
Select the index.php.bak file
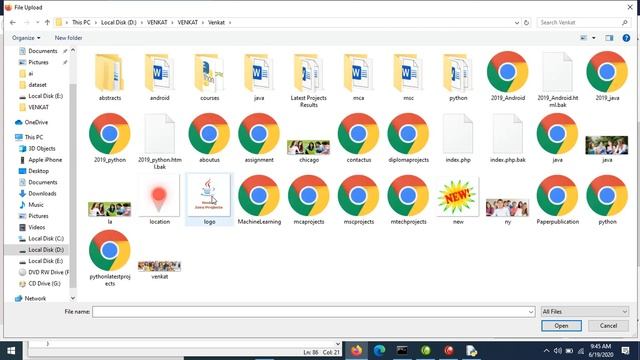coord(507,138)
